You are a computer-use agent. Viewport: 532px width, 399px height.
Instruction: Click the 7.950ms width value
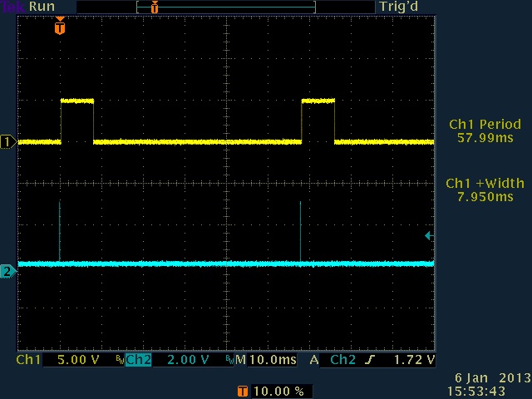[485, 197]
